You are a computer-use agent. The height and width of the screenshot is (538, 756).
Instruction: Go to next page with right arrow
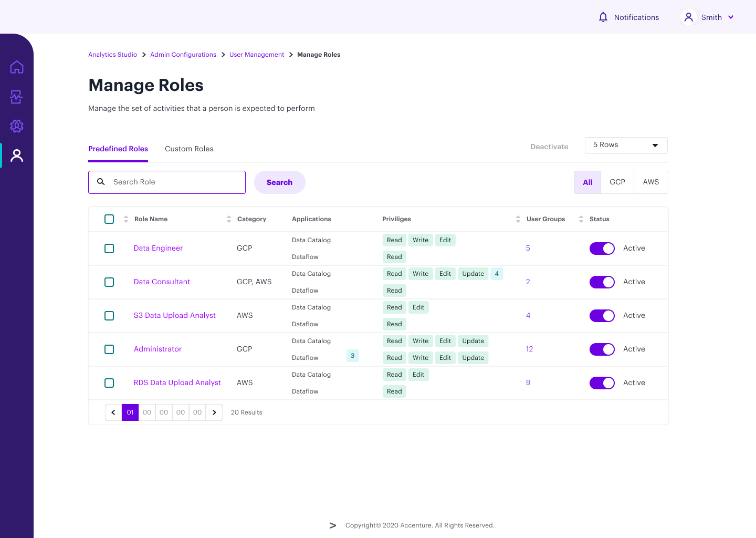point(214,412)
